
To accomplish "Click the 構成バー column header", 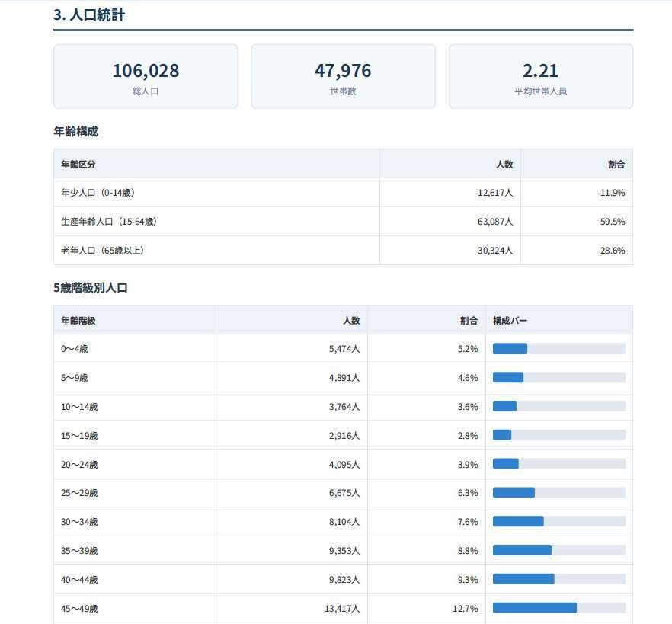I will [x=510, y=320].
